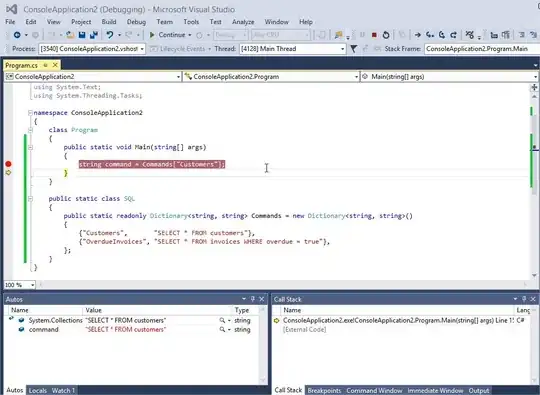The height and width of the screenshot is (395, 540).
Task: Collapse the Main method block
Action: coord(30,147)
